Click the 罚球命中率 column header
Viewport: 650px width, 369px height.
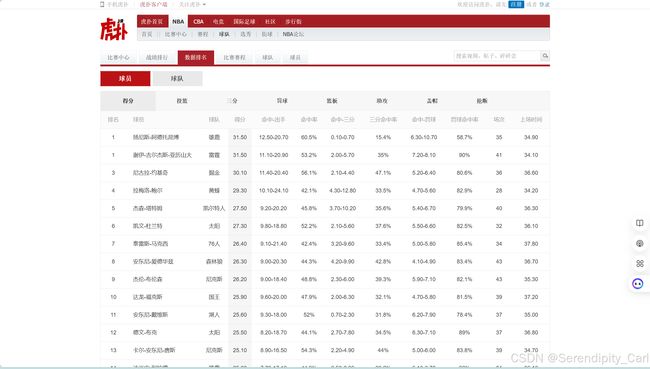[x=464, y=119]
